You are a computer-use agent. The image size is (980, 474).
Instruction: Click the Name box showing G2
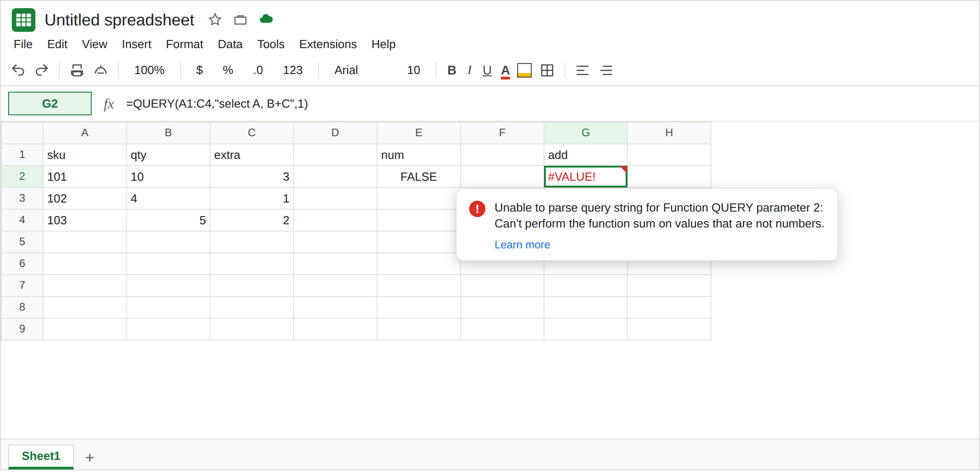(50, 104)
